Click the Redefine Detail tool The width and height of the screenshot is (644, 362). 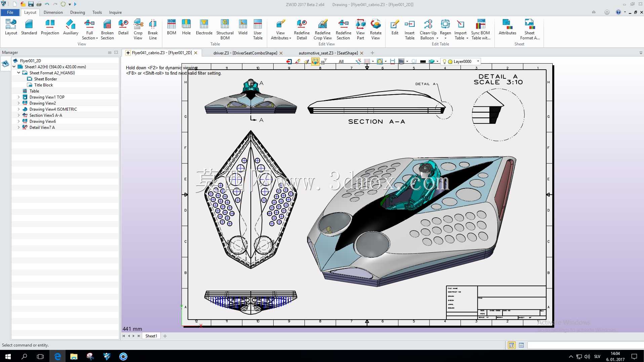(x=302, y=30)
